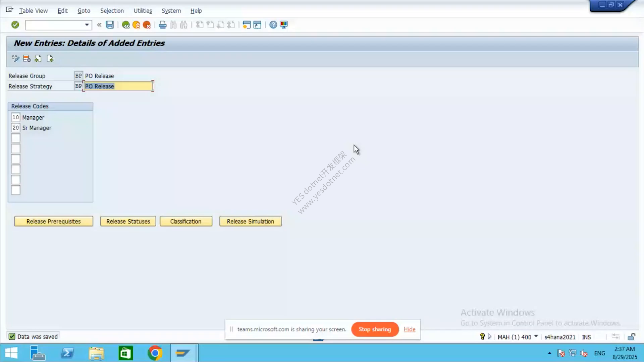Open Google Chrome from taskbar
The image size is (644, 362).
155,353
